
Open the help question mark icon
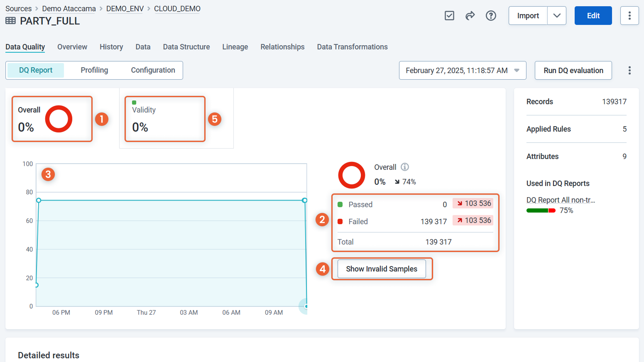[x=491, y=16]
